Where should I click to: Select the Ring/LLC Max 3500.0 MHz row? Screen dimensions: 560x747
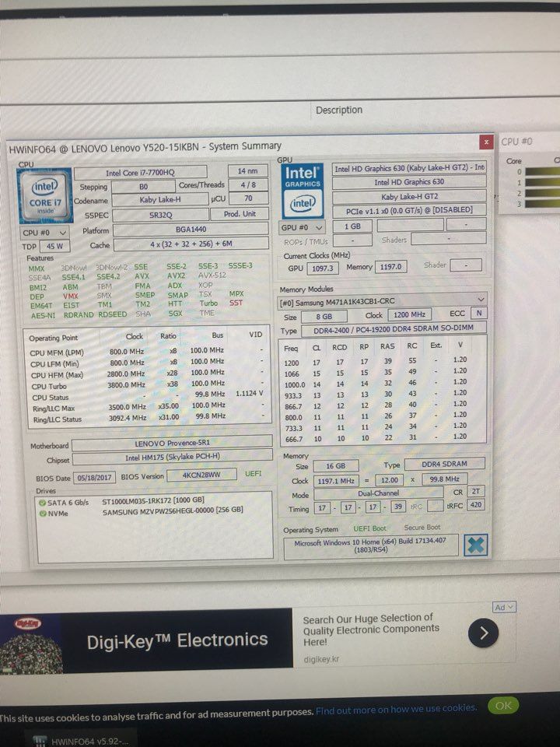[148, 407]
